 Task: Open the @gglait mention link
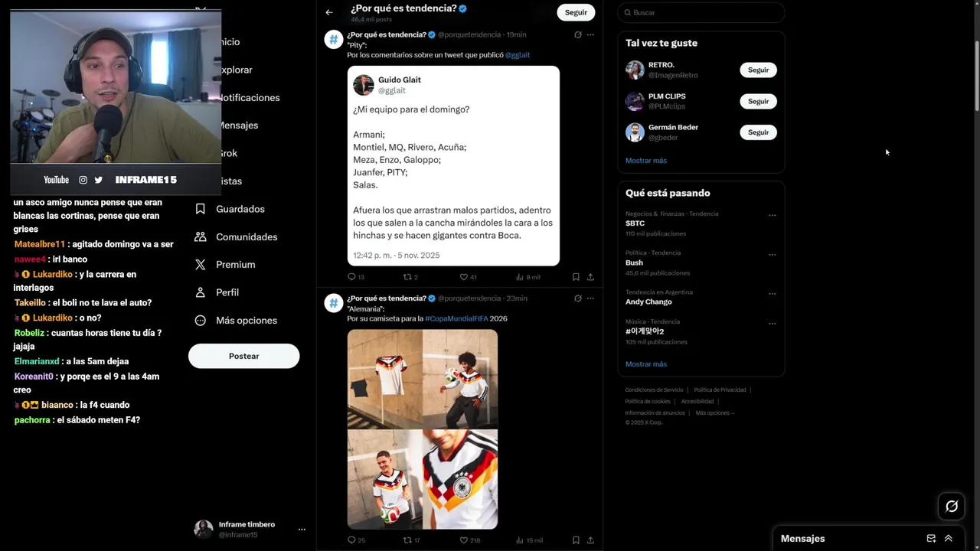click(518, 55)
